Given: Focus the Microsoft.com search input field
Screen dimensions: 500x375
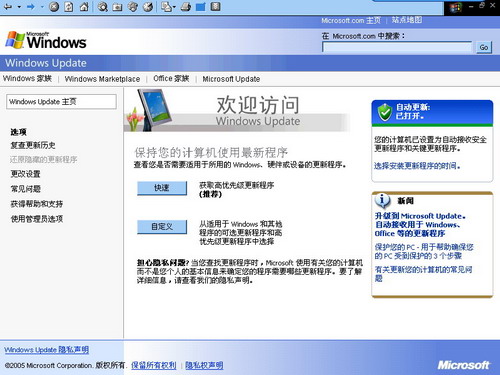Looking at the screenshot, I should click(397, 47).
